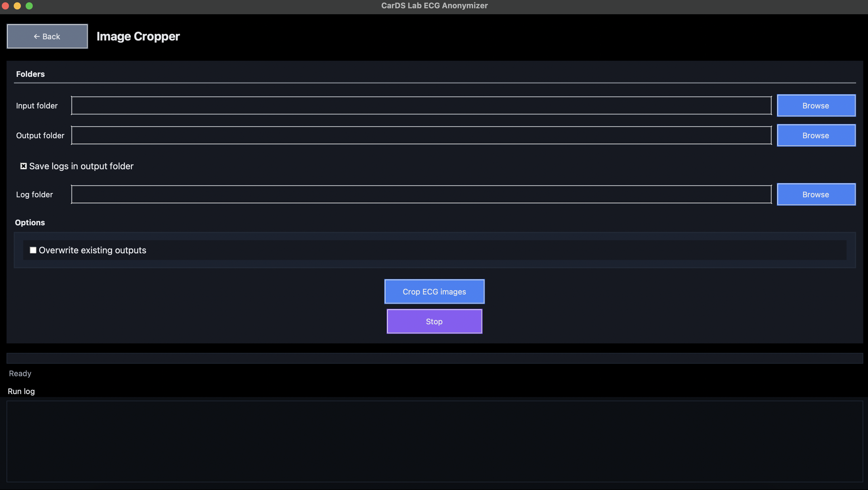Click the Ready status text
This screenshot has height=490, width=868.
(x=20, y=374)
